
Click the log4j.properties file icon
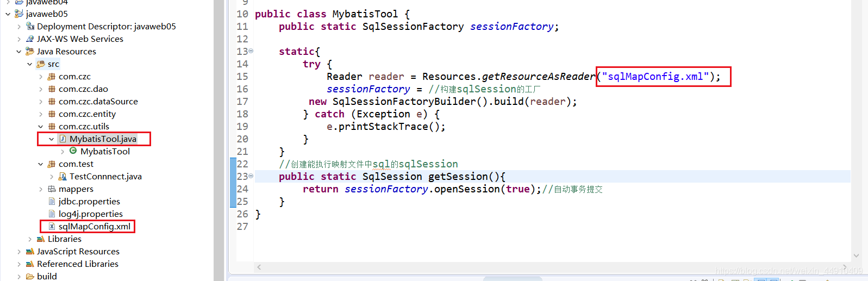pos(52,214)
